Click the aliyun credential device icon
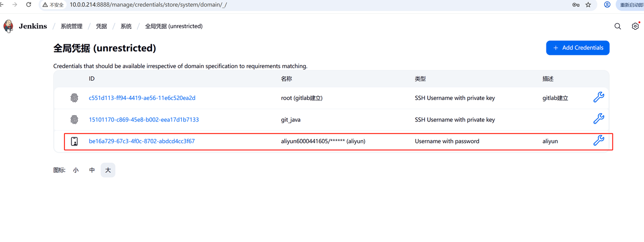The width and height of the screenshot is (644, 242). click(x=74, y=141)
